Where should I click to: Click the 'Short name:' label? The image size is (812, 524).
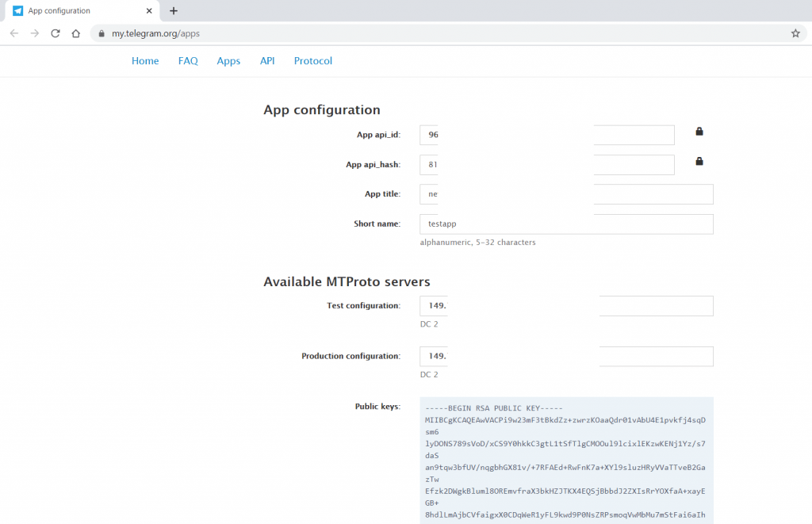pyautogui.click(x=377, y=224)
